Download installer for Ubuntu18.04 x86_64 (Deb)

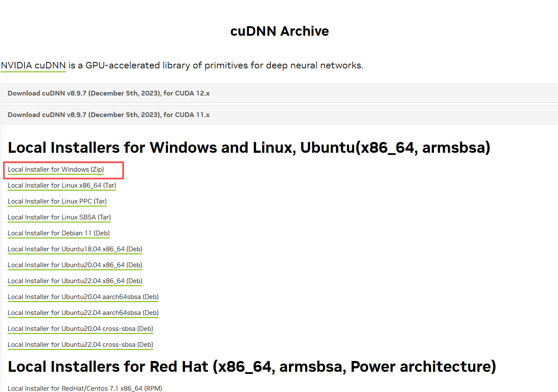75,249
